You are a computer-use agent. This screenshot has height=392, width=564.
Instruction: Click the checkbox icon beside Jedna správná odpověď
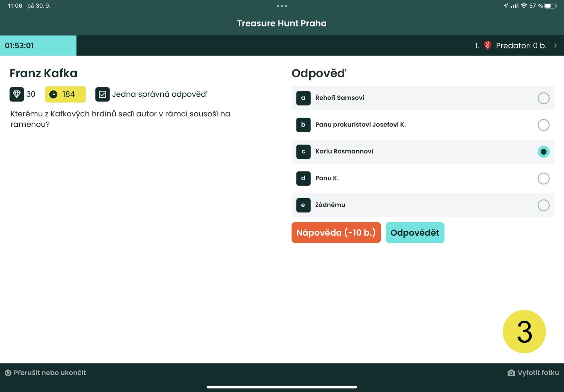[102, 94]
